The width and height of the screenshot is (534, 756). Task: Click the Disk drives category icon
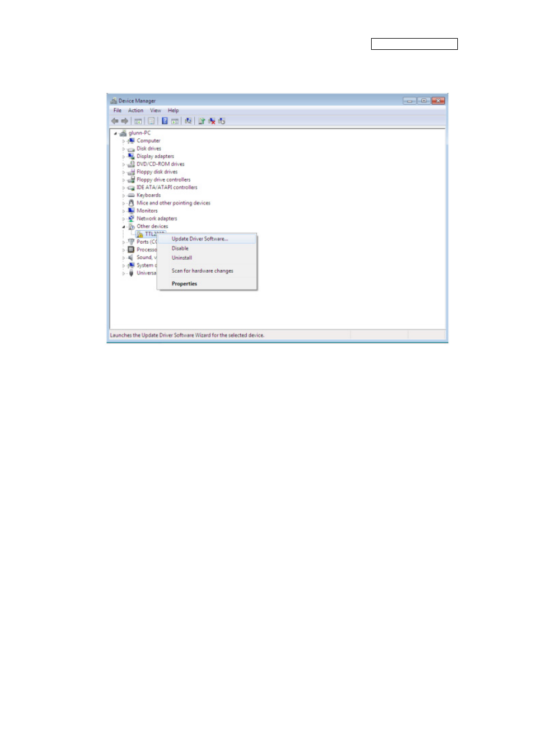(x=131, y=149)
